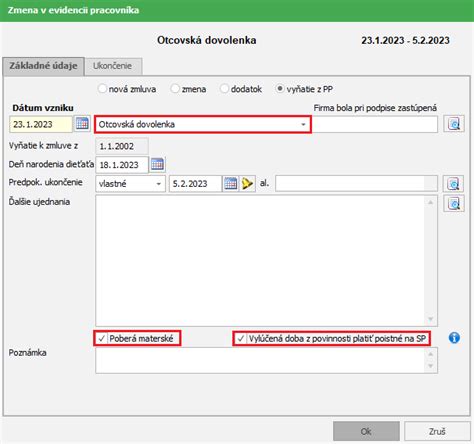Click lookup icon for Firma bola pri podpise zastúpená
The height and width of the screenshot is (444, 474).
click(x=454, y=124)
